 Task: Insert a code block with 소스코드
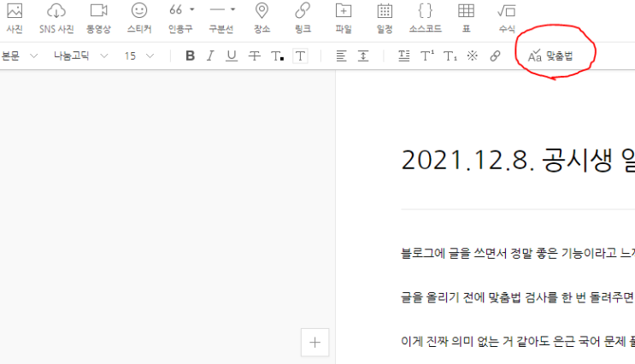coord(426,17)
